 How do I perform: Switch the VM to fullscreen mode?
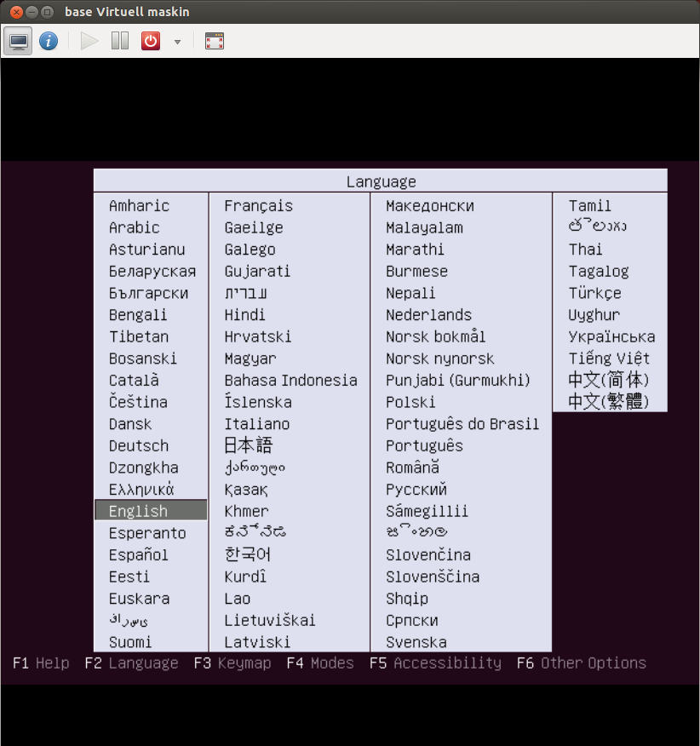point(215,41)
